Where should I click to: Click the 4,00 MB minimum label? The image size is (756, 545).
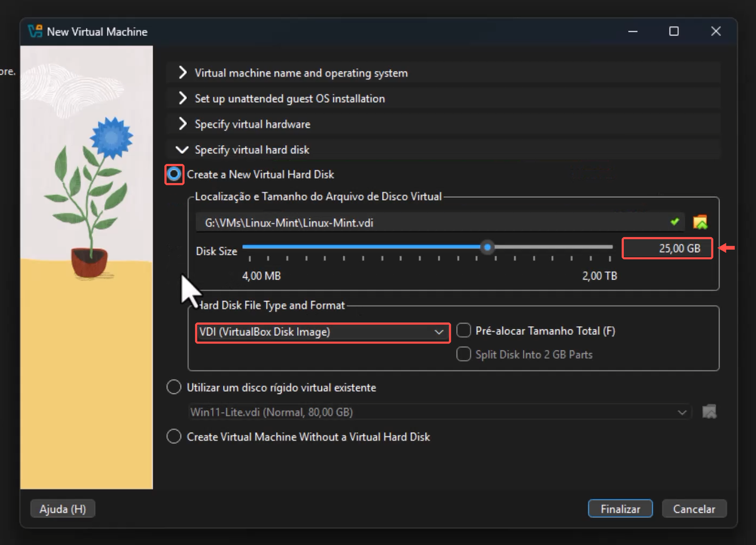click(261, 276)
